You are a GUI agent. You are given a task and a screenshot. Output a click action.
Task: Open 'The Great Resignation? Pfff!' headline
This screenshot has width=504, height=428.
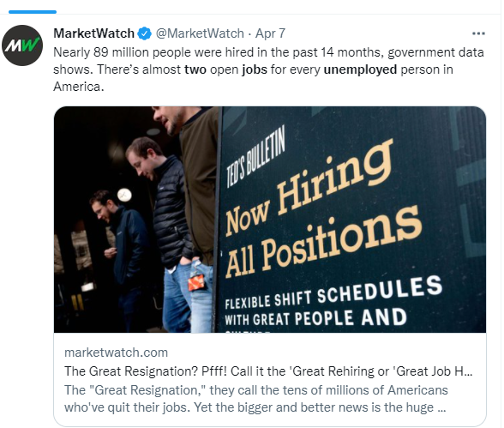click(268, 371)
